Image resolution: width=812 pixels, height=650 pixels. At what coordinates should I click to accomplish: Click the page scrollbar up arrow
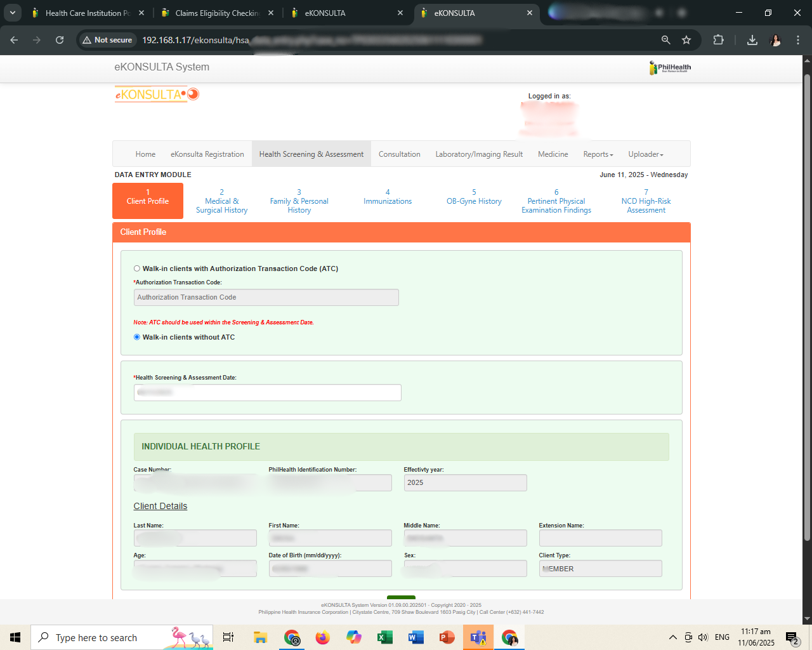[x=807, y=61]
